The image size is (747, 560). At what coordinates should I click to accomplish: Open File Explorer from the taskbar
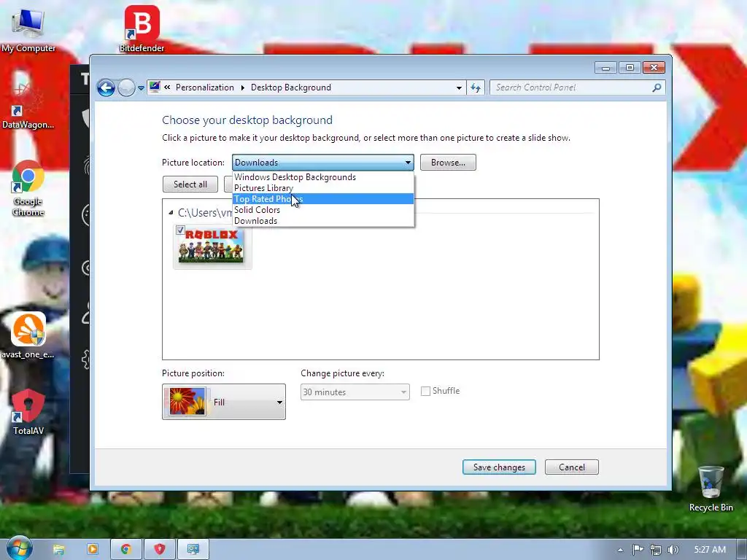[x=58, y=549]
